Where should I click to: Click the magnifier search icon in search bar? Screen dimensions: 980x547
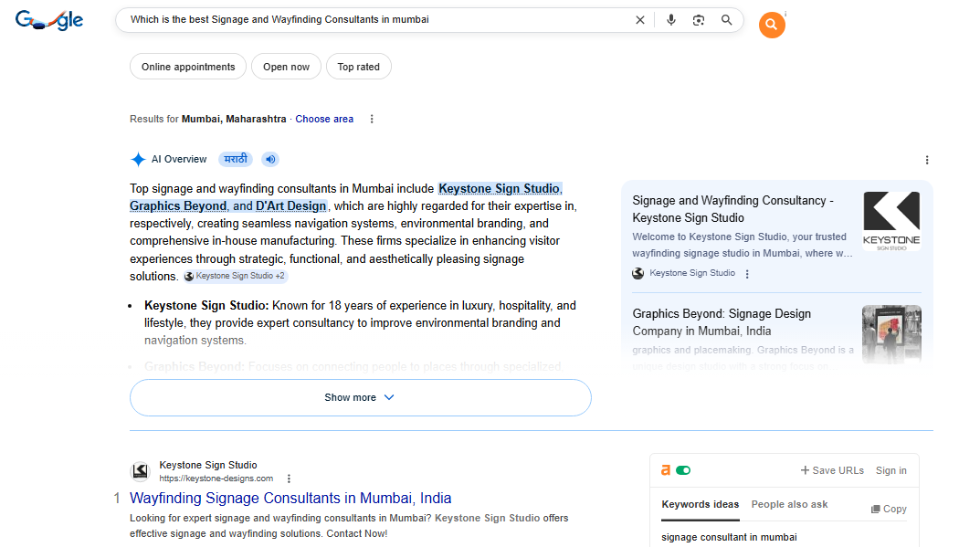[x=727, y=20]
